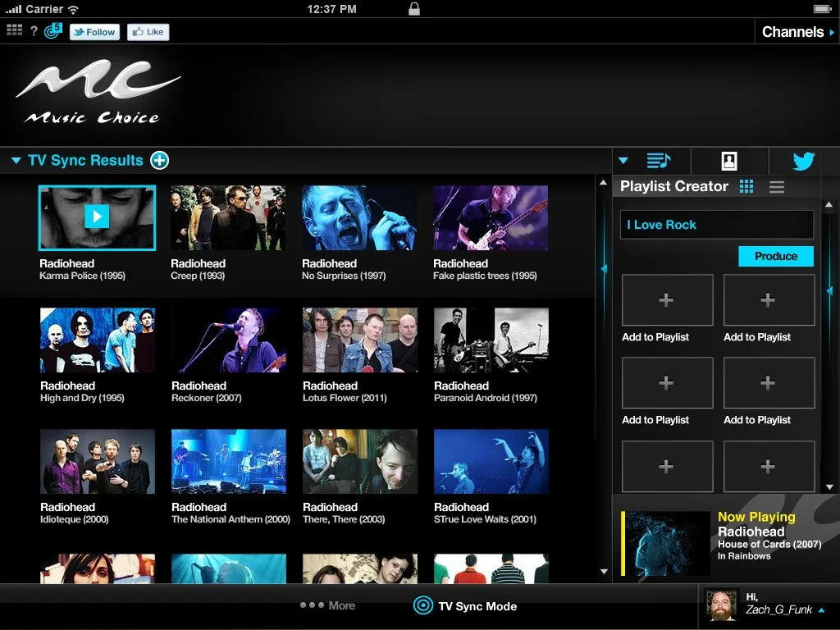Screen dimensions: 840x630
Task: Click the second-row left Add to Playlist slot
Action: pos(667,383)
